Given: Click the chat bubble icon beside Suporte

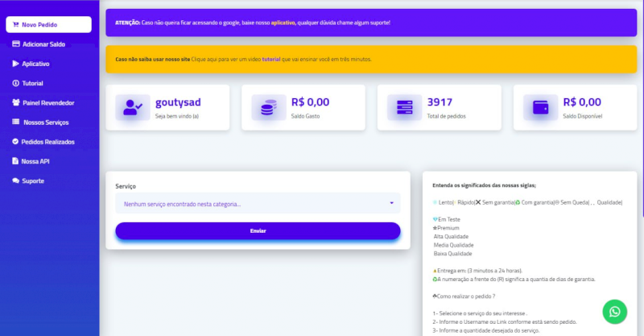Looking at the screenshot, I should (x=15, y=180).
